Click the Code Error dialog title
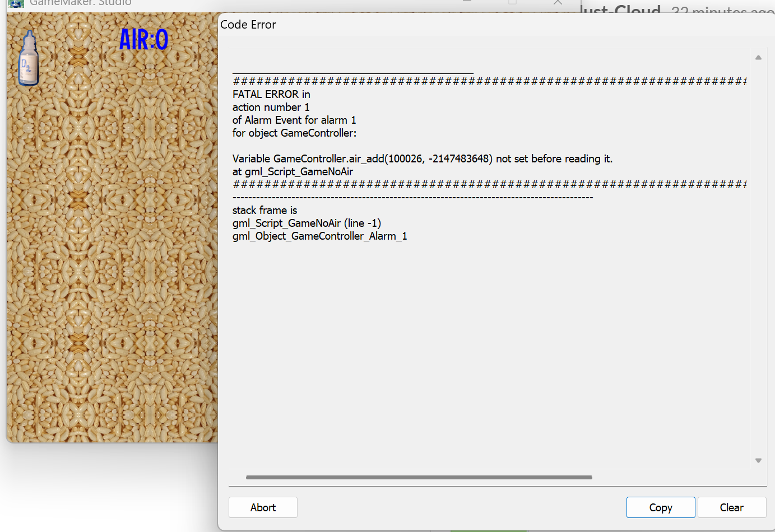 248,25
